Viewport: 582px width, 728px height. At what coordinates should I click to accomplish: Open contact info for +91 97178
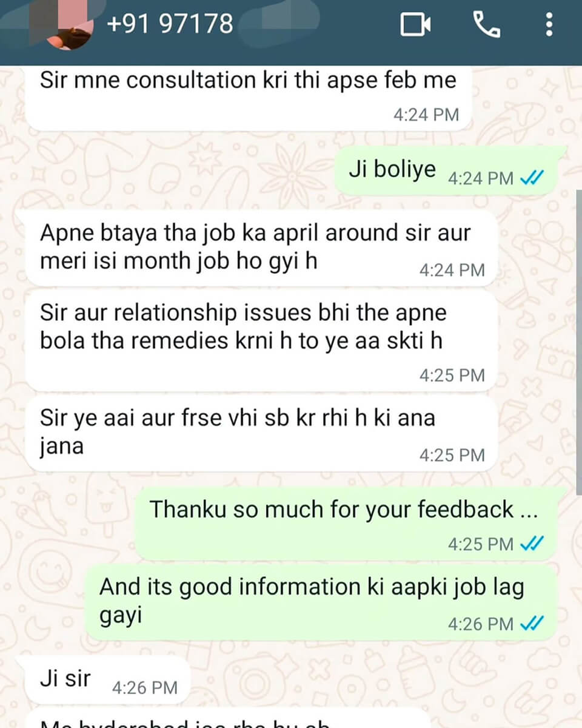click(x=170, y=24)
